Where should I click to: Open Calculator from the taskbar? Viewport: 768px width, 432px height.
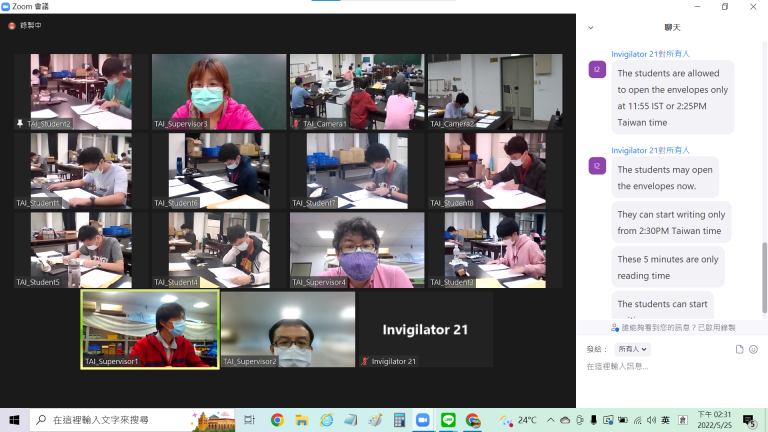(399, 420)
